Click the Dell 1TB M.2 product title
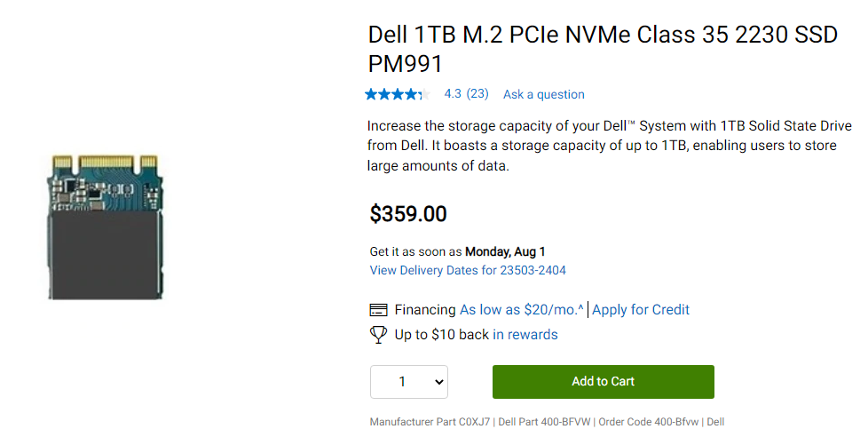Screen dimensions: 868x437 coord(603,50)
